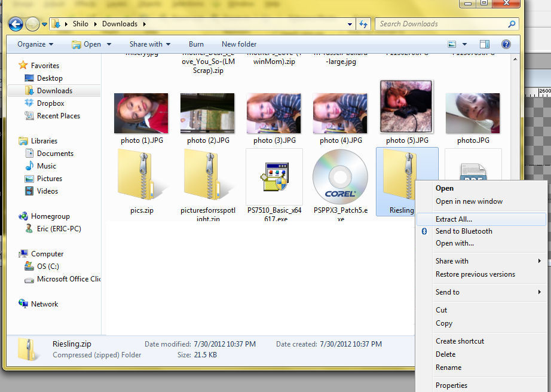The height and width of the screenshot is (392, 551).
Task: Open the Documents library
Action: pos(49,154)
